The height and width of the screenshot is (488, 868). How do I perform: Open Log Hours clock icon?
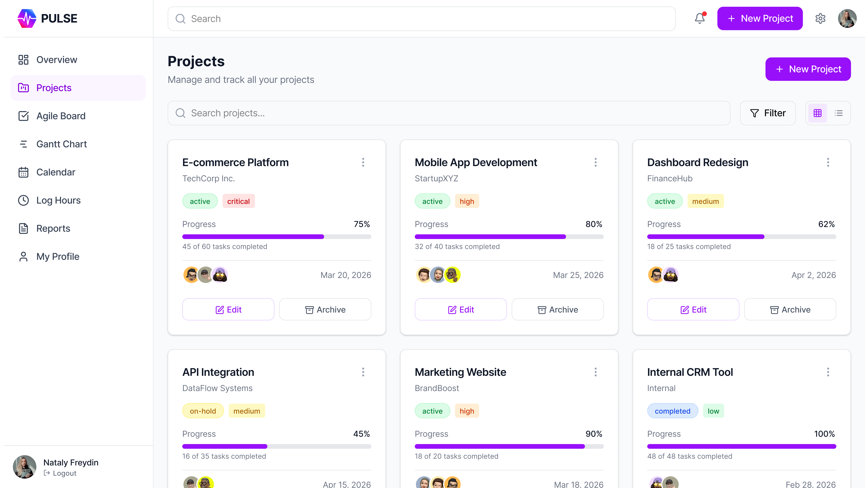coord(23,200)
